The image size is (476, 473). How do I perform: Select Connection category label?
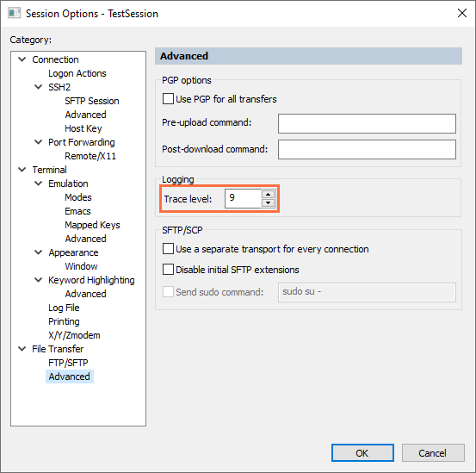coord(56,59)
